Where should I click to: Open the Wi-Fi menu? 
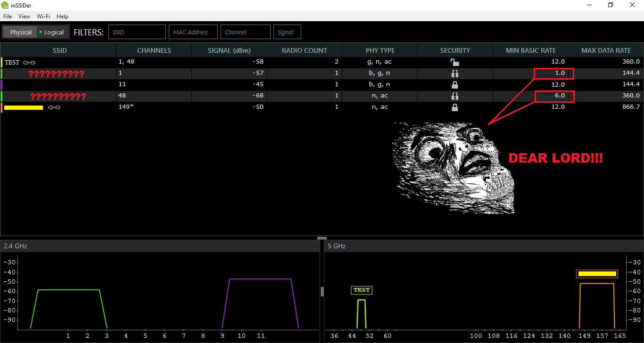coord(43,16)
